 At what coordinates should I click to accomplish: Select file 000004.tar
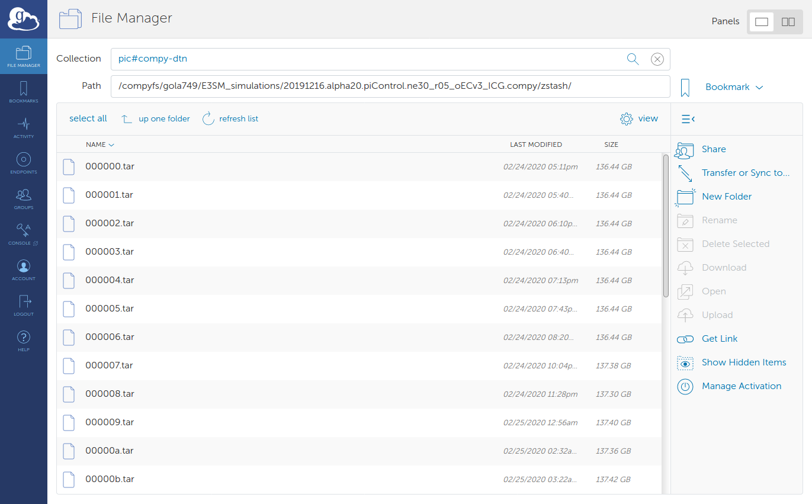[359, 281]
